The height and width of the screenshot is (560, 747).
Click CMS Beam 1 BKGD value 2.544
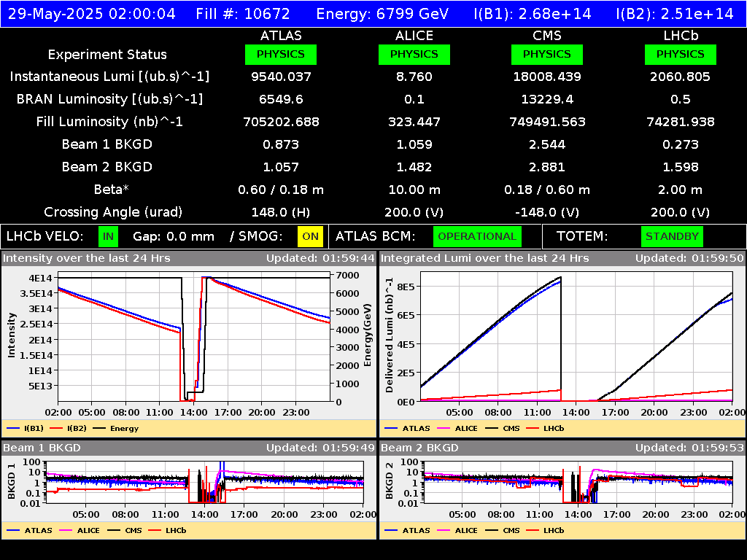point(547,144)
